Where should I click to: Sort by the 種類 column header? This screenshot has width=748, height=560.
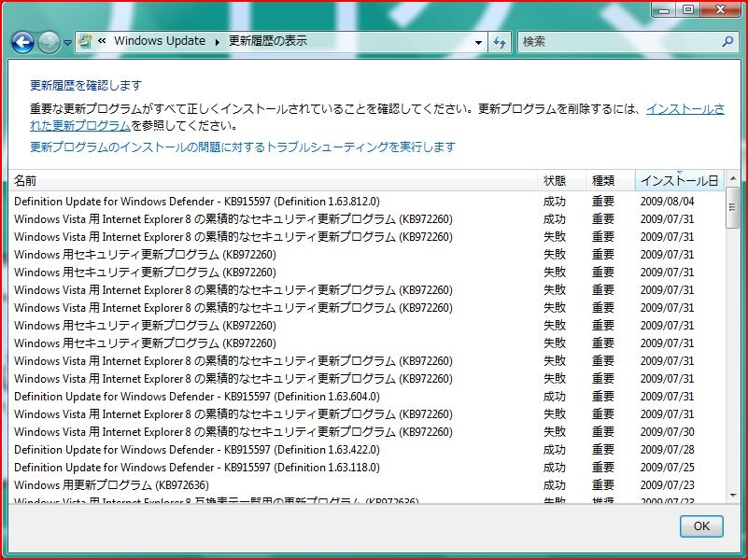(610, 181)
